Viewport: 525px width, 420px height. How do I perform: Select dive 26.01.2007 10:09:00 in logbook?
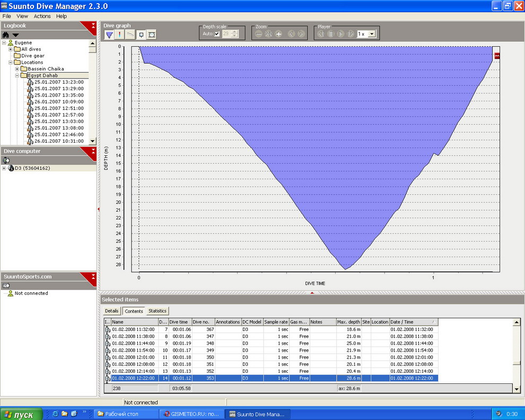59,102
